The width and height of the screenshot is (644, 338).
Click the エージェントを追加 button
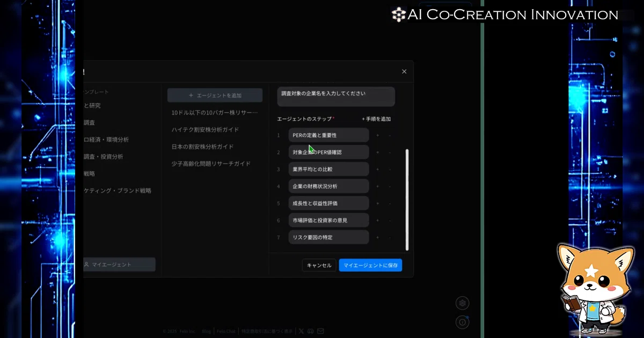pos(215,95)
